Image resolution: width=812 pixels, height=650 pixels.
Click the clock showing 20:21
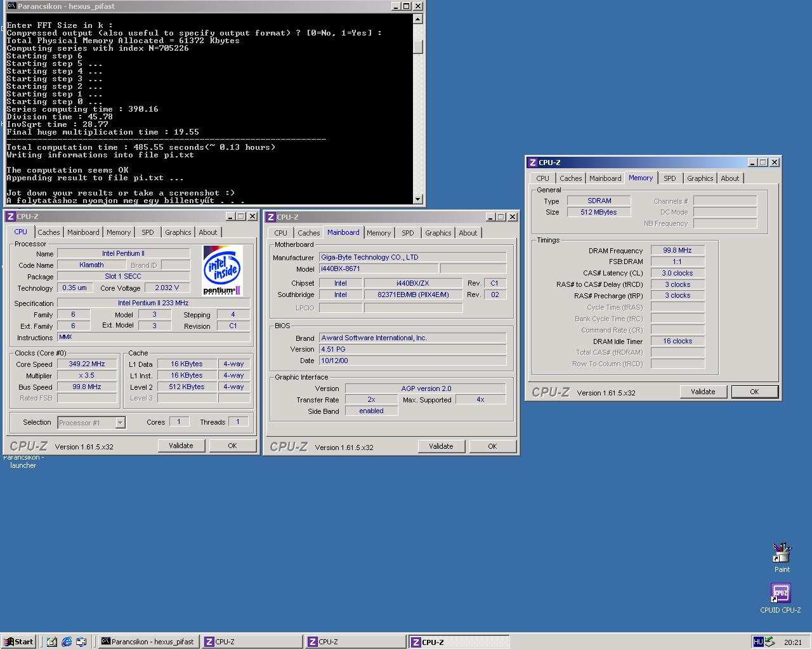(793, 642)
